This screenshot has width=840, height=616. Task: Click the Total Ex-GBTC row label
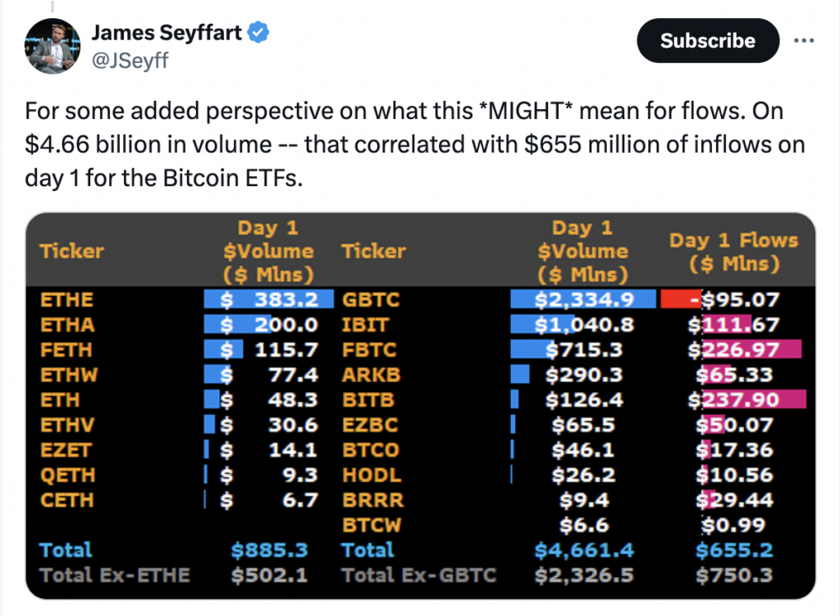(x=419, y=575)
